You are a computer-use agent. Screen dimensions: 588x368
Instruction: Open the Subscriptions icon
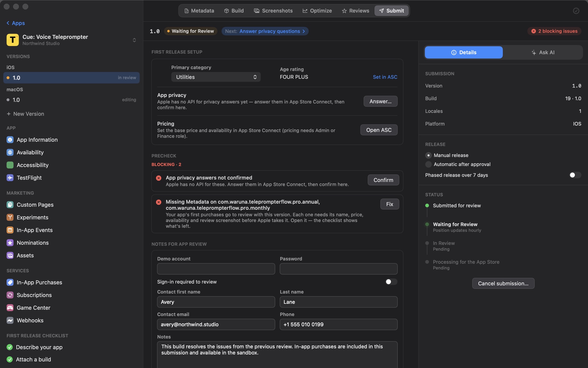10,295
